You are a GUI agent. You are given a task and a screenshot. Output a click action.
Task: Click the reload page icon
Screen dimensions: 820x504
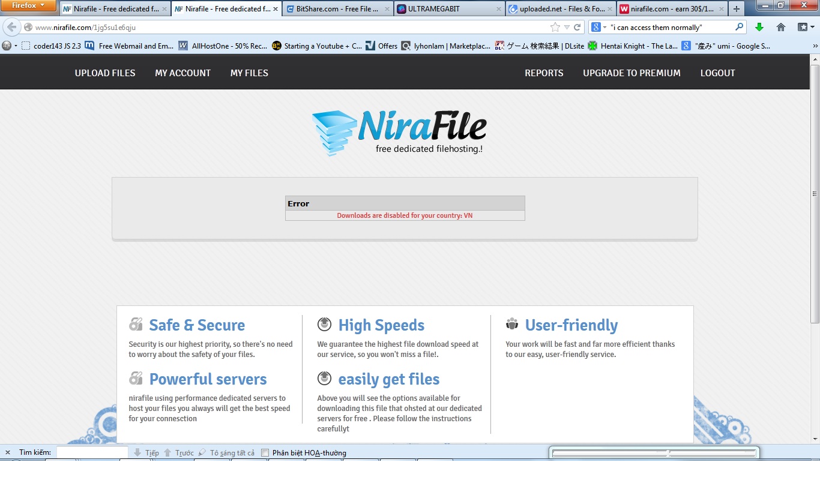tap(577, 28)
